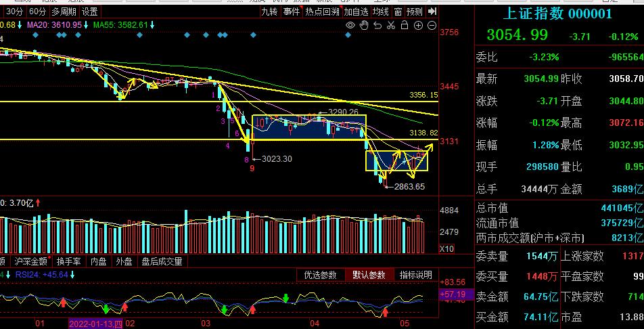This screenshot has width=644, height=329.
Task: Click the +57.19 RSI axis value
Action: tap(452, 294)
